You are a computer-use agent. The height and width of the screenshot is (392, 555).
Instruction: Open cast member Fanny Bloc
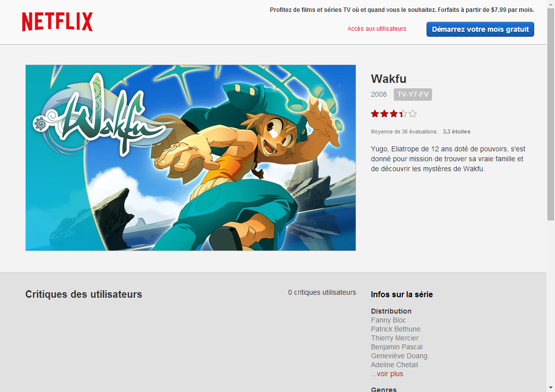388,320
